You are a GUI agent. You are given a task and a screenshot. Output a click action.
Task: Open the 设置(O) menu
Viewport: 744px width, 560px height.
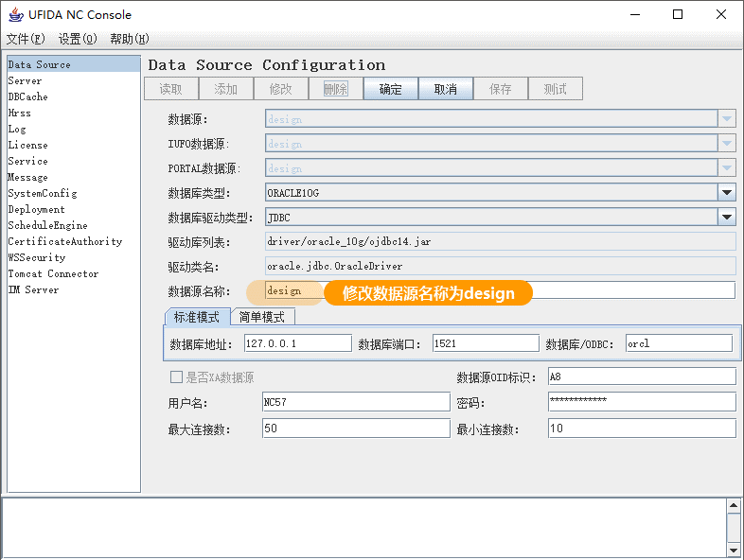click(78, 39)
